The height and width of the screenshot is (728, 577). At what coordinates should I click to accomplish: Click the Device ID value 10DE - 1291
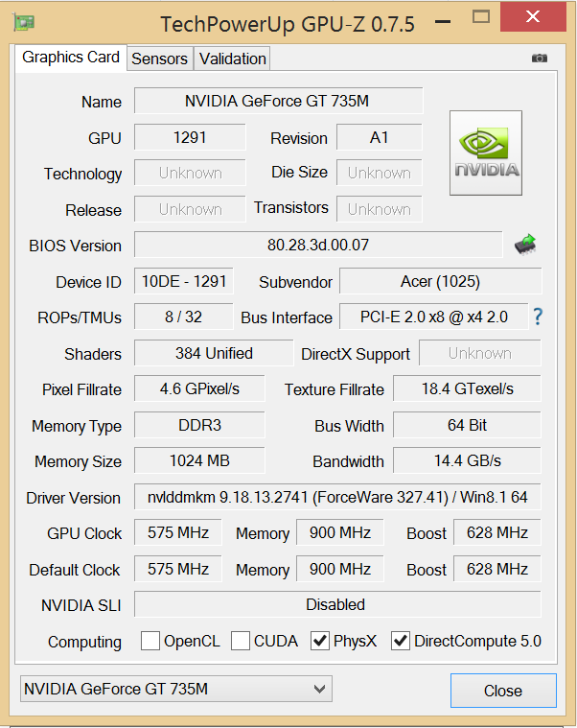[184, 281]
